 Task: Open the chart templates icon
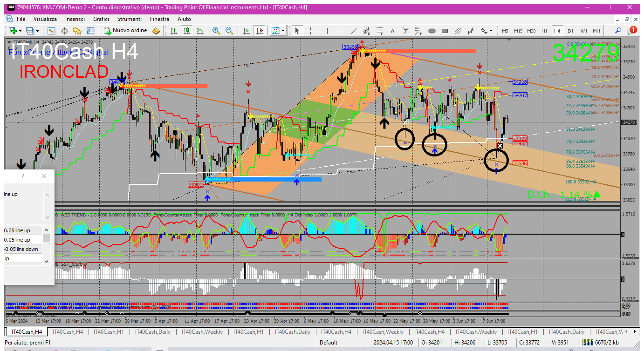click(275, 31)
